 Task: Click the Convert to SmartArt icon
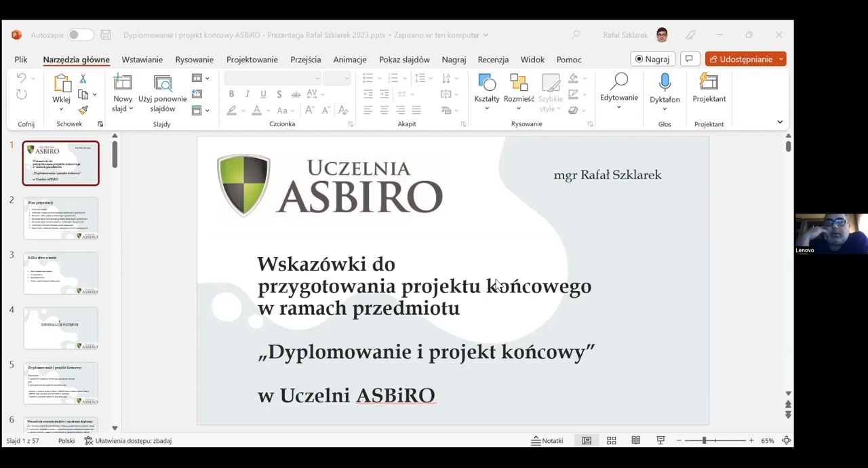pyautogui.click(x=446, y=110)
